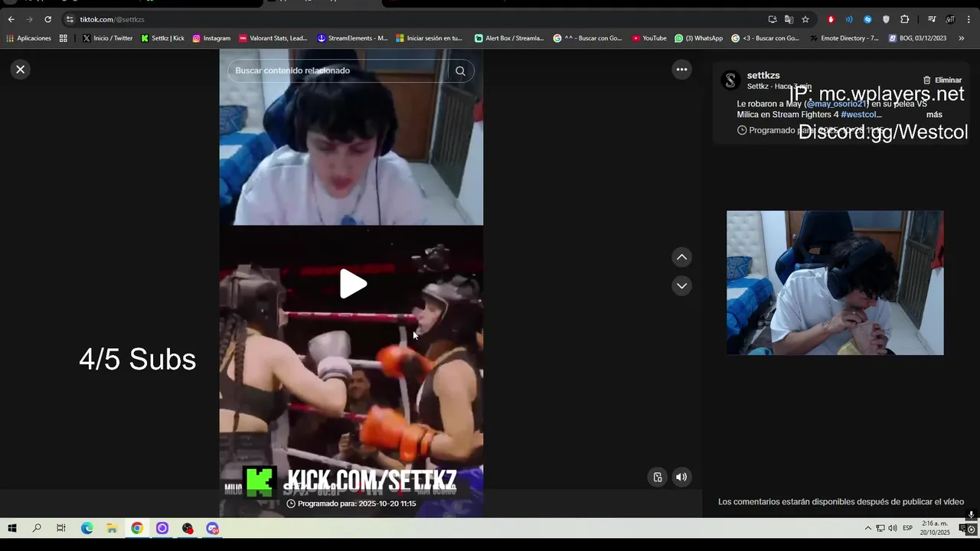Open File Explorer from the taskbar
This screenshot has width=980, height=551.
112,528
